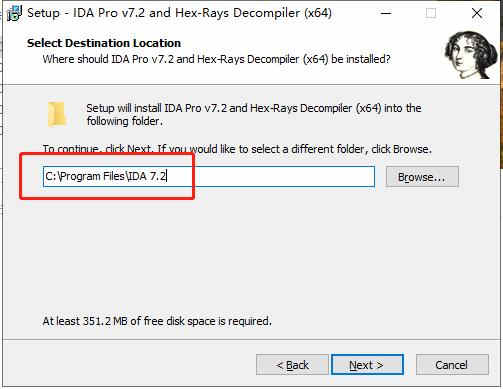Go to the previous step with Back

[x=292, y=365]
